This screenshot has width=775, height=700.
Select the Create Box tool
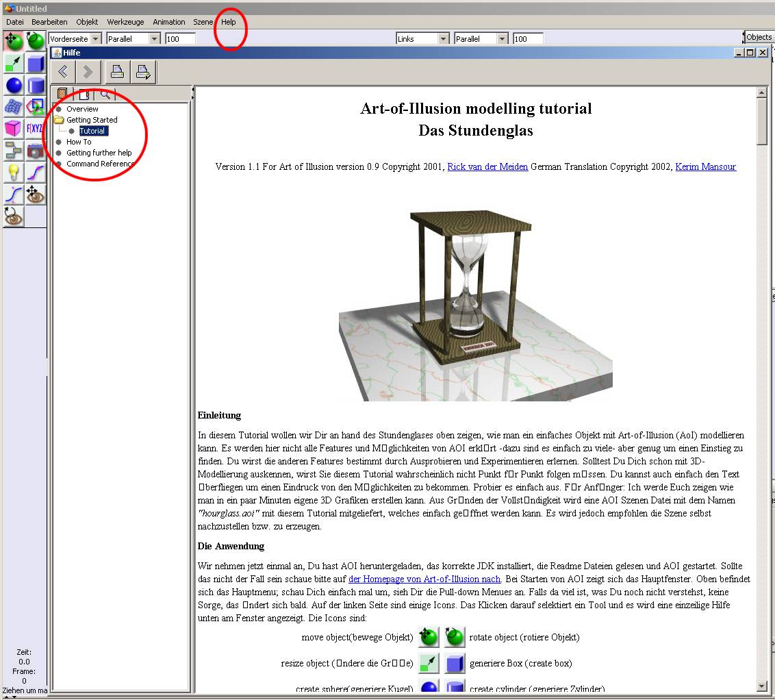pyautogui.click(x=36, y=63)
